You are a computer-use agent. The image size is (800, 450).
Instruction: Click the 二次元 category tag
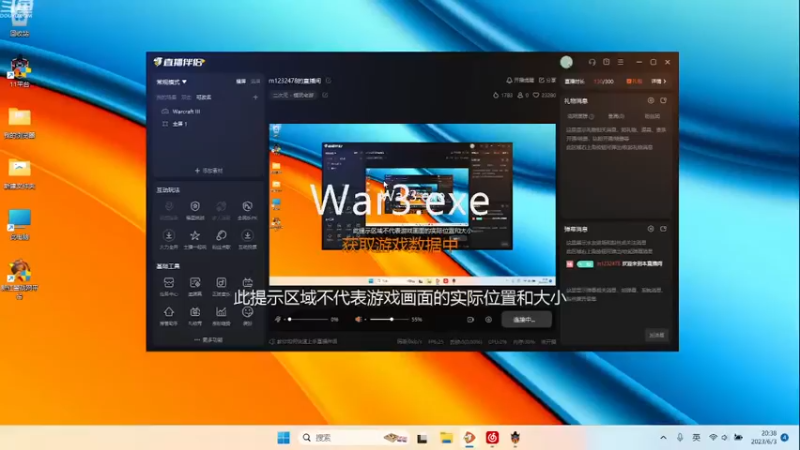pos(293,95)
